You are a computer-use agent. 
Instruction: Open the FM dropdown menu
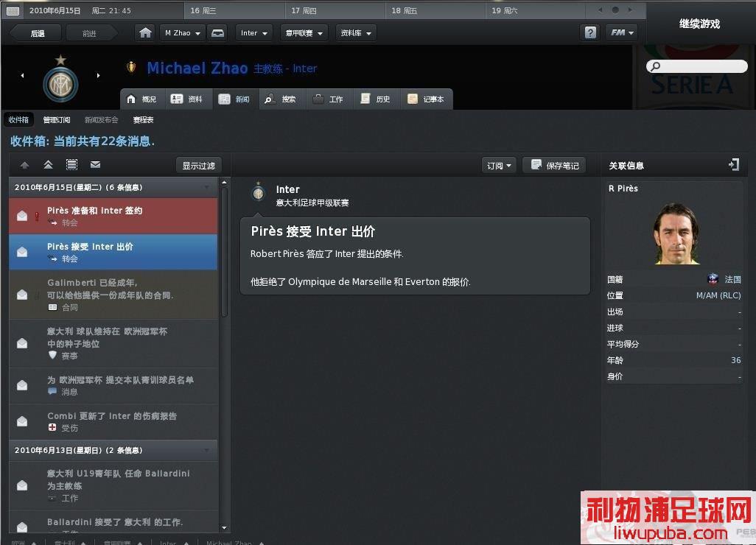click(x=622, y=32)
